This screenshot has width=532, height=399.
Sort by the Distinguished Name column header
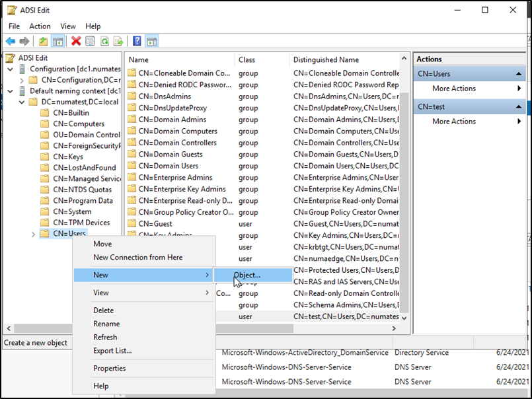(326, 59)
